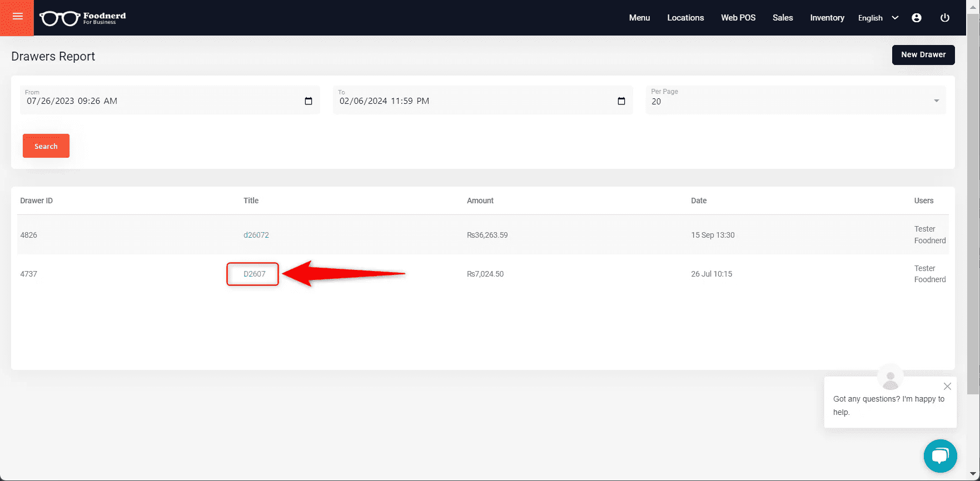
Task: Click Tester Foodnerd in row 4737
Action: click(930, 274)
